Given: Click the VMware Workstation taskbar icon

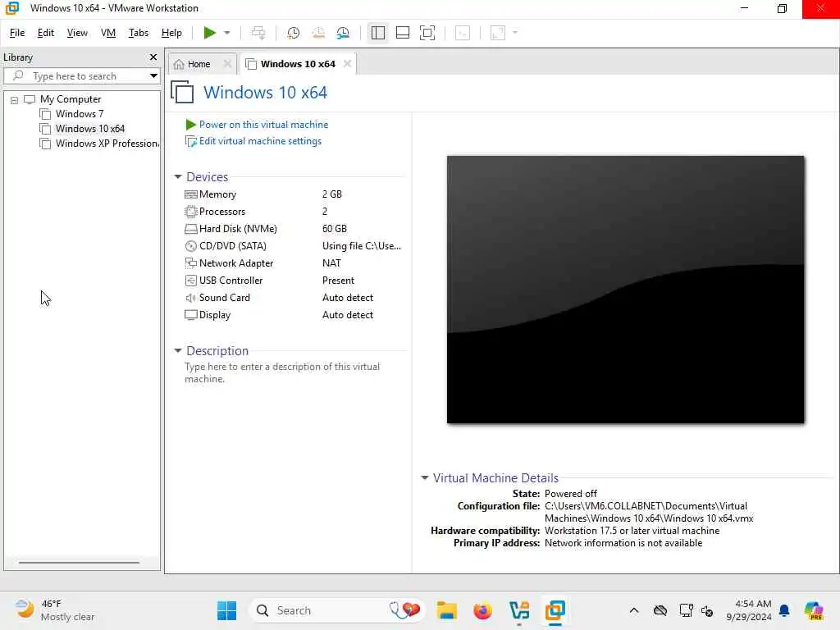Looking at the screenshot, I should point(555,610).
